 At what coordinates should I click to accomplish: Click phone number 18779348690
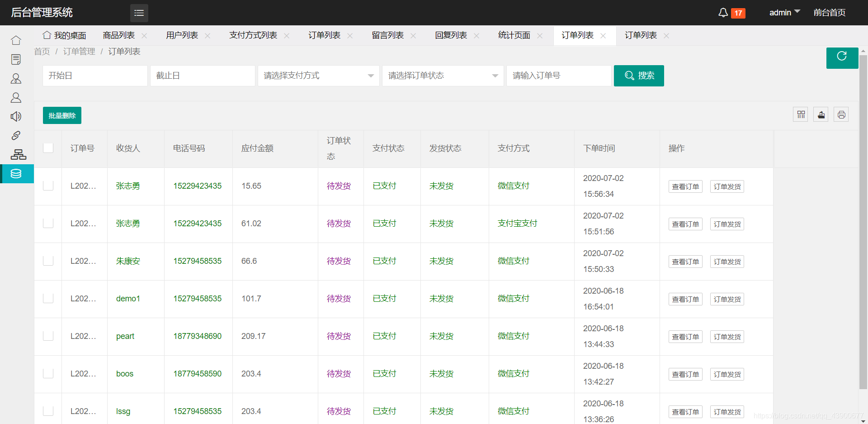198,336
